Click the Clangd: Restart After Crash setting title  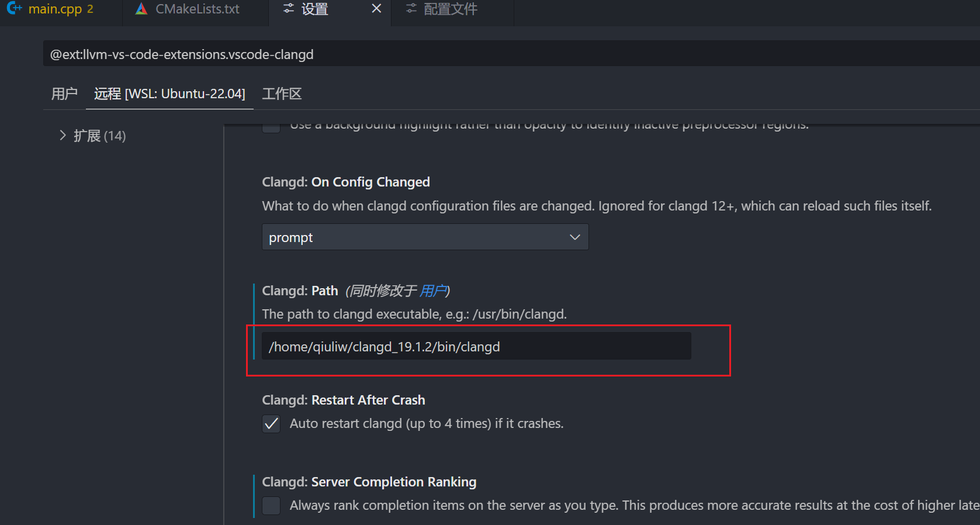point(344,400)
